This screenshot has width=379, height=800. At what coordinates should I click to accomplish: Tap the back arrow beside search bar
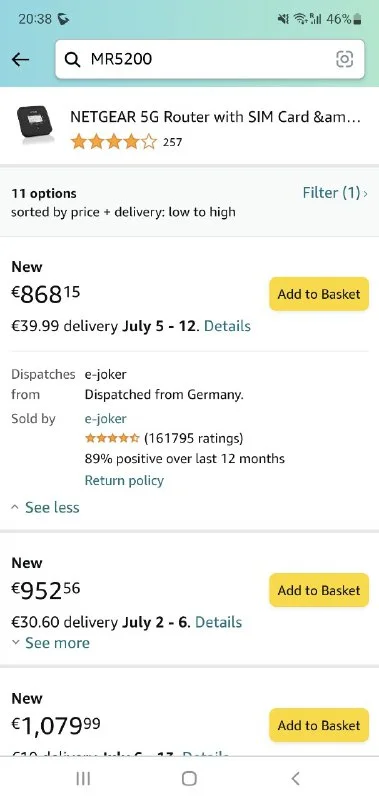click(x=20, y=60)
